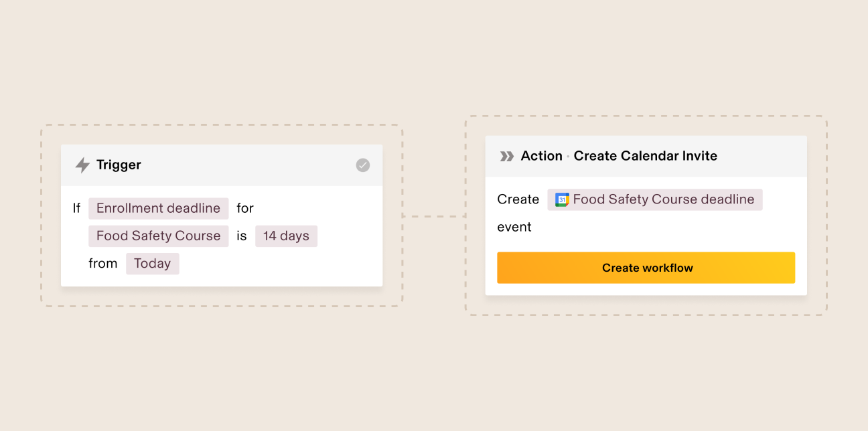868x431 pixels.
Task: Toggle the Trigger checkmark circle
Action: coord(362,165)
